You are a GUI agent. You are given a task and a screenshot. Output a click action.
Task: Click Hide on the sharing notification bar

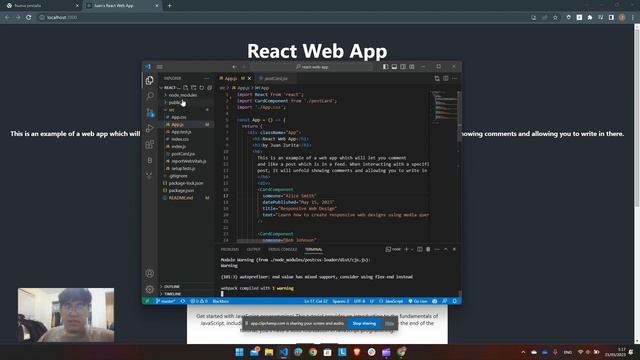pyautogui.click(x=389, y=323)
